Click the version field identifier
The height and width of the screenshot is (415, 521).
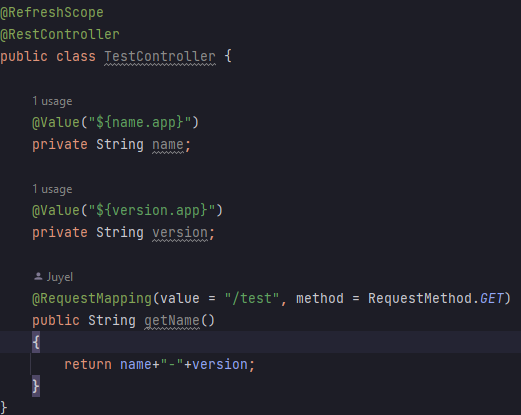point(180,232)
